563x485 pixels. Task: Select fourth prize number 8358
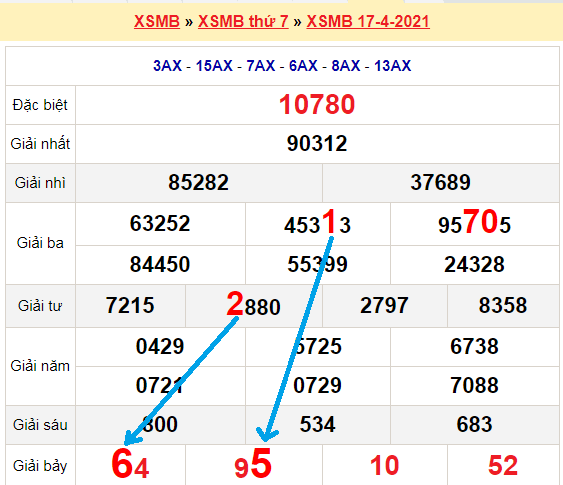[x=503, y=306]
